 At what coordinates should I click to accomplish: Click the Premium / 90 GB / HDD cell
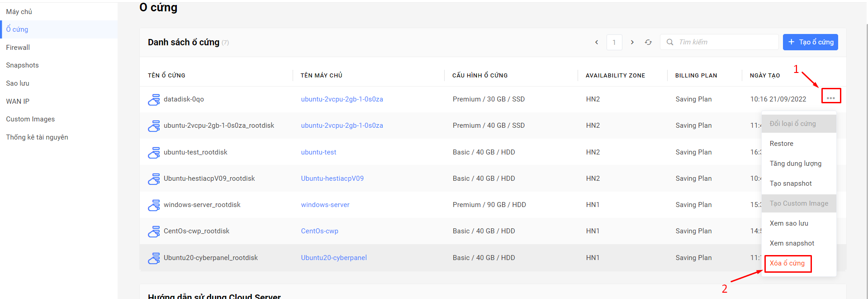click(x=489, y=205)
